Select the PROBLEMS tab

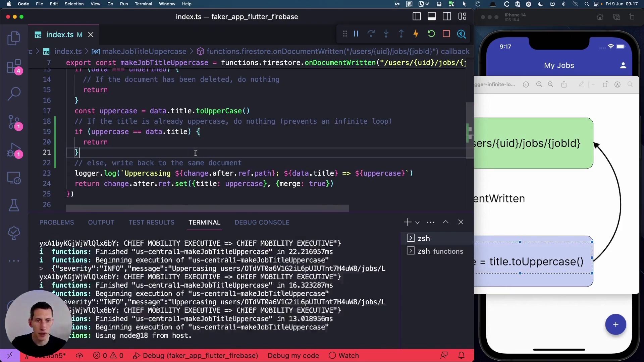pyautogui.click(x=57, y=222)
